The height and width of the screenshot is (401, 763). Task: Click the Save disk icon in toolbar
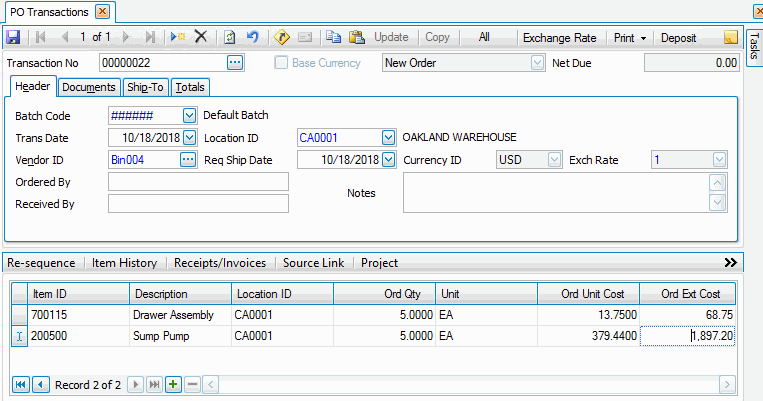[13, 37]
